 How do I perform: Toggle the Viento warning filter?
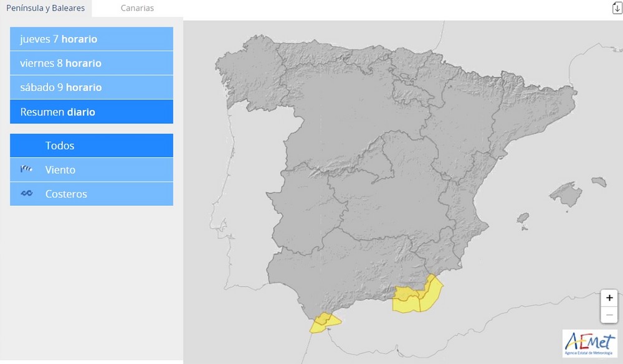click(x=91, y=169)
